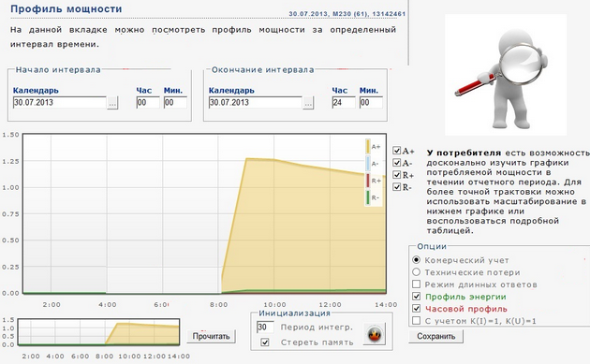Click meter info text 30.07.2013, M230 (61)

pos(347,13)
